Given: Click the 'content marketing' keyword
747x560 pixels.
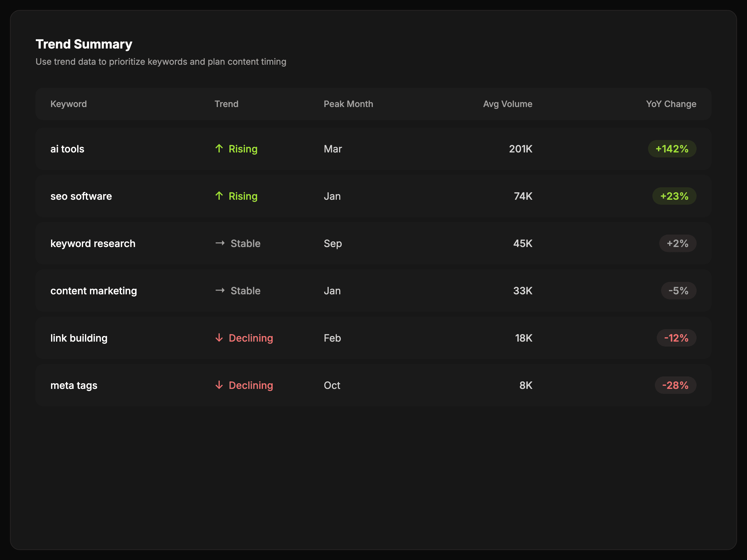Looking at the screenshot, I should (x=94, y=291).
